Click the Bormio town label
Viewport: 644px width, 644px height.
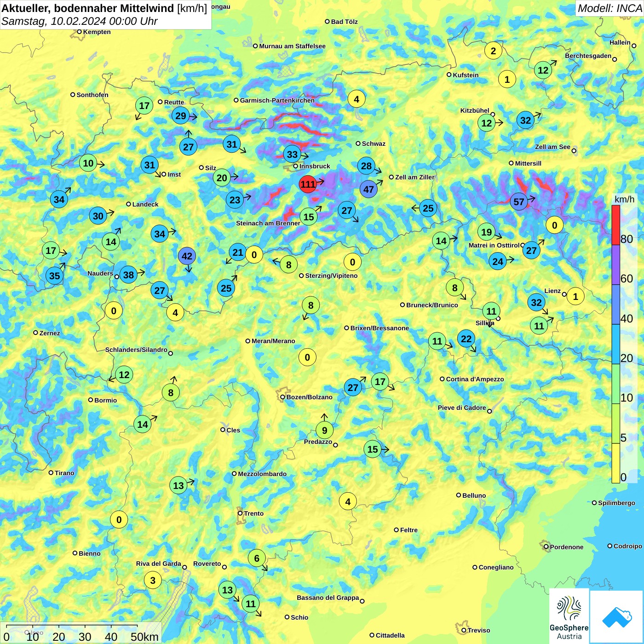coord(105,400)
